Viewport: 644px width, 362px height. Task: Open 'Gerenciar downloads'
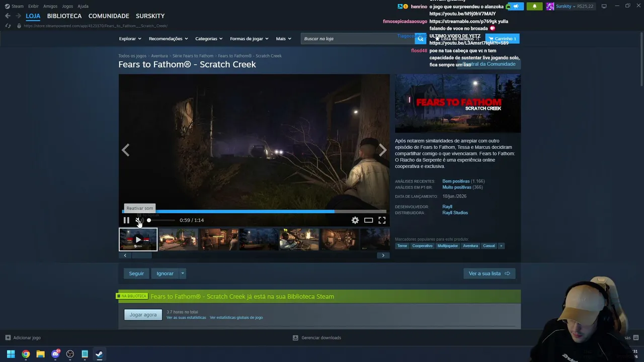click(317, 338)
